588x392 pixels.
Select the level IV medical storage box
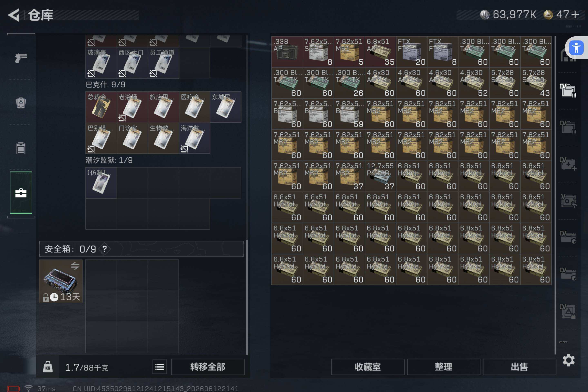(568, 164)
